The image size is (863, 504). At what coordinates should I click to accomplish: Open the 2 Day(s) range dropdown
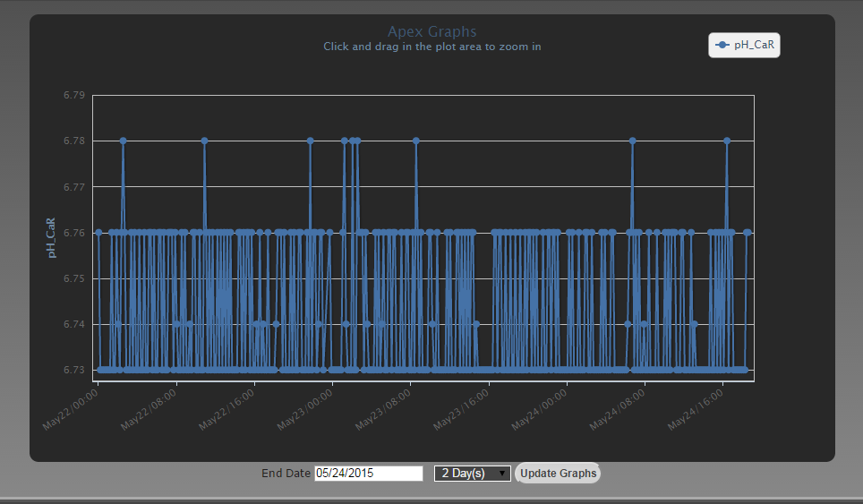coord(472,474)
